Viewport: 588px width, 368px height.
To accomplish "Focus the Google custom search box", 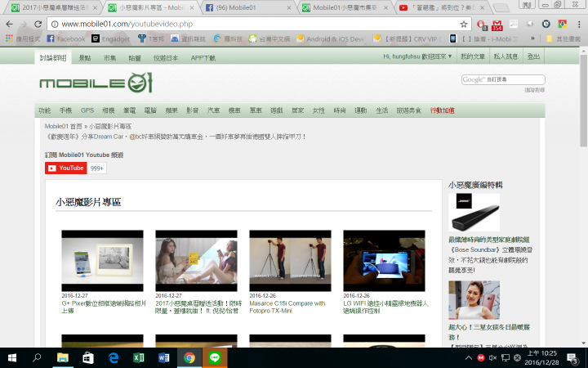I will (503, 79).
